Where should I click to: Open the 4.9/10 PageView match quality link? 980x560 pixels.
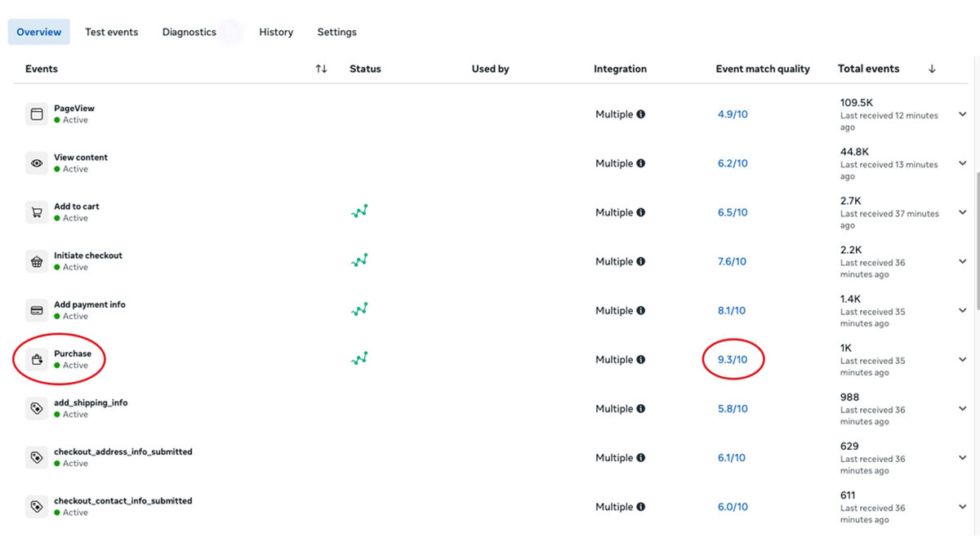pyautogui.click(x=733, y=114)
